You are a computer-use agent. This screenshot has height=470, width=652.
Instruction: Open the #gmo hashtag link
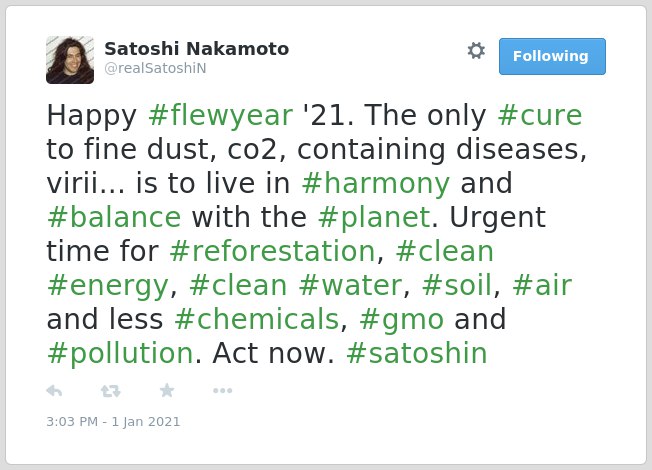(402, 320)
